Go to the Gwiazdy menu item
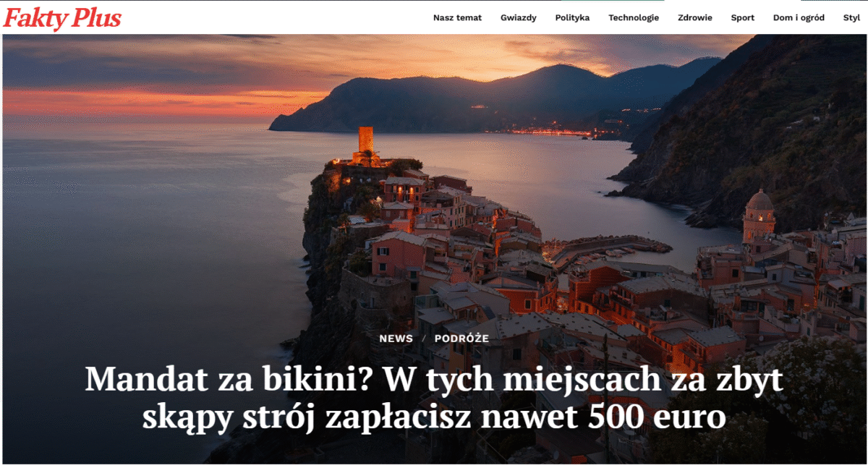Image resolution: width=868 pixels, height=468 pixels. 518,18
